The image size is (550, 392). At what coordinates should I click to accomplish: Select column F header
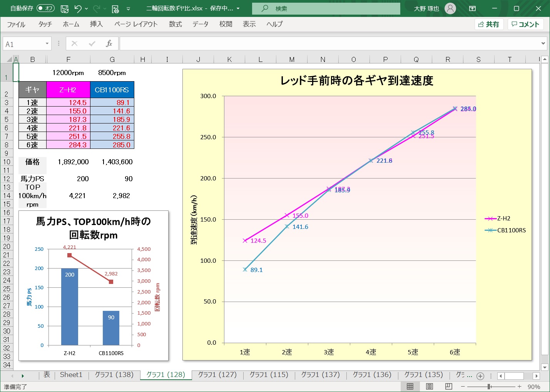[x=69, y=59]
